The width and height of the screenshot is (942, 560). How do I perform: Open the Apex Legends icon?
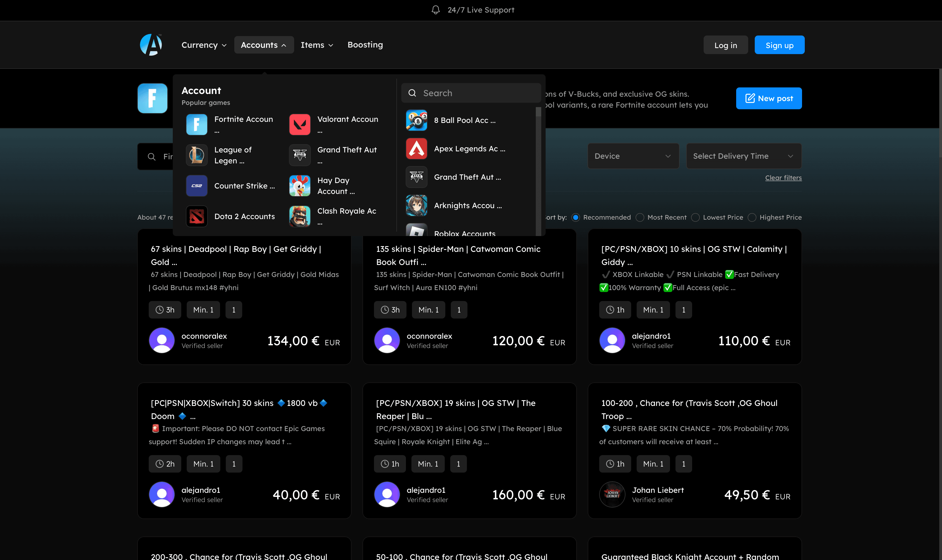[416, 149]
